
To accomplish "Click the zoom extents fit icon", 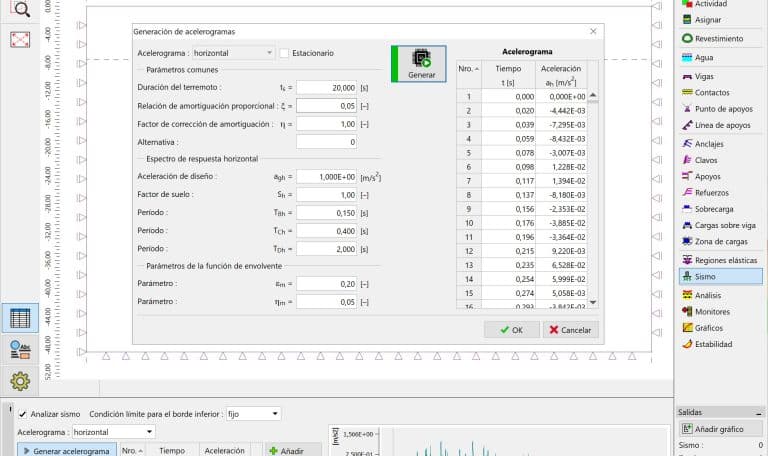I will pos(20,39).
